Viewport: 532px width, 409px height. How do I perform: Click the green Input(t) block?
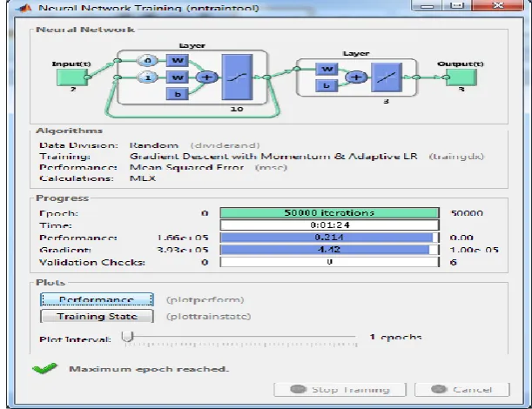coord(71,77)
